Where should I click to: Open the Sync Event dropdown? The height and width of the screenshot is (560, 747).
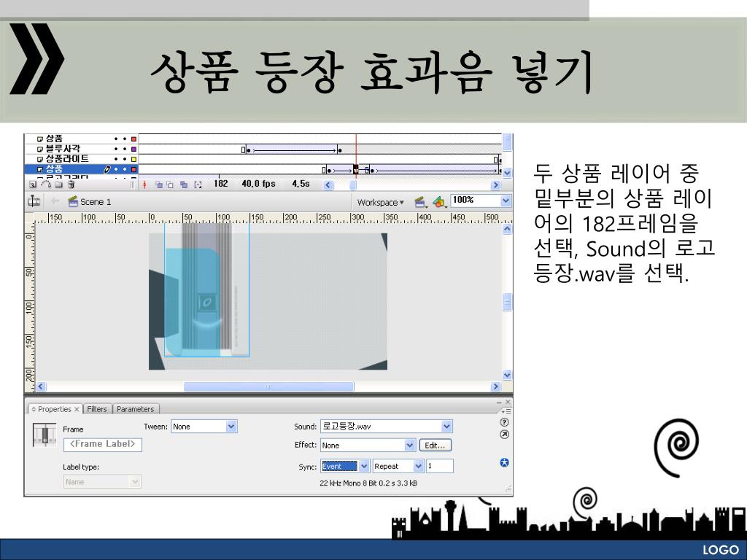(345, 466)
